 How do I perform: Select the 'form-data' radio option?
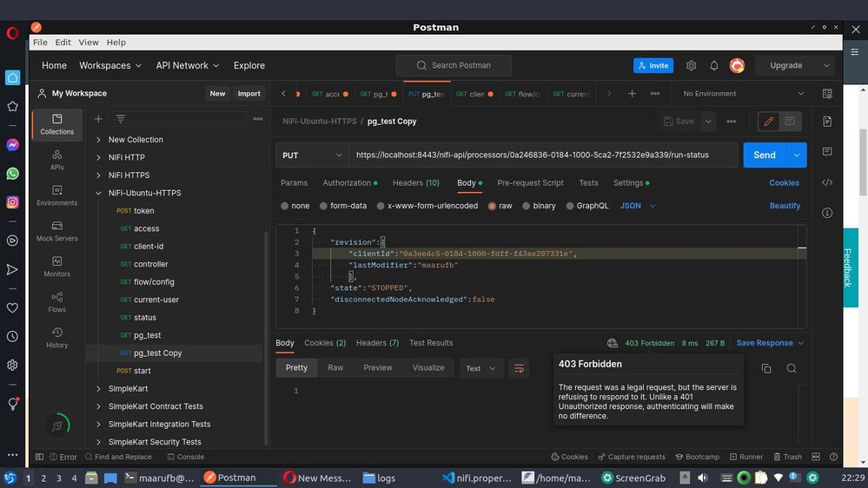(x=323, y=206)
